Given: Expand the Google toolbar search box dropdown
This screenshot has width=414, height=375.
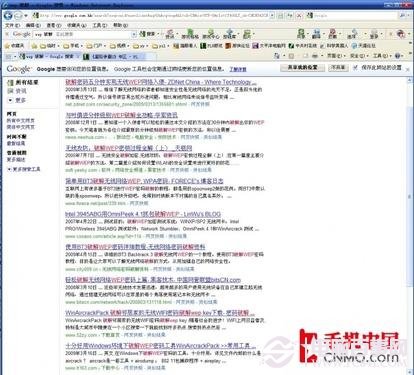Looking at the screenshot, I should click(x=134, y=34).
